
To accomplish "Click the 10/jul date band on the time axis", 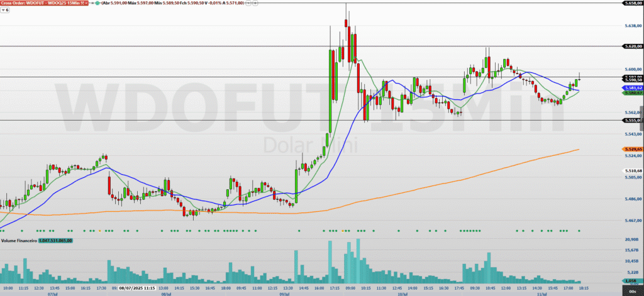I will 401,293.
